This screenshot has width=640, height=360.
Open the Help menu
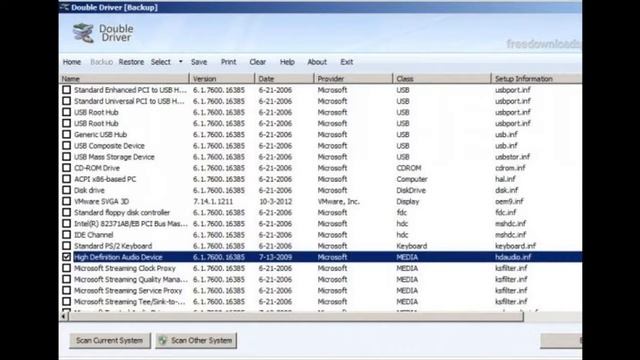tap(287, 62)
